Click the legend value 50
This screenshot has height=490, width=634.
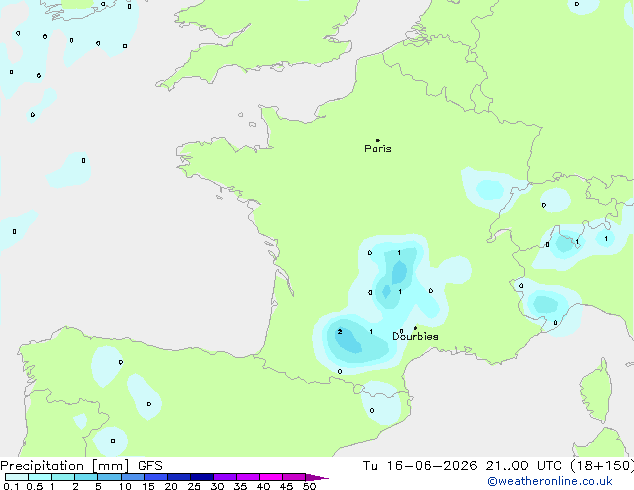click(309, 486)
